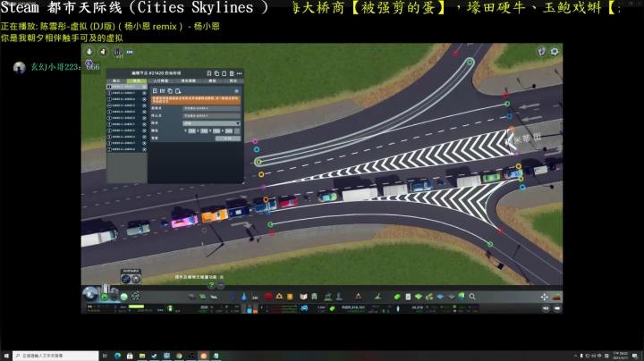Viewport: 644px width, 361px height.
Task: Open the notification center in system tray
Action: (635, 356)
